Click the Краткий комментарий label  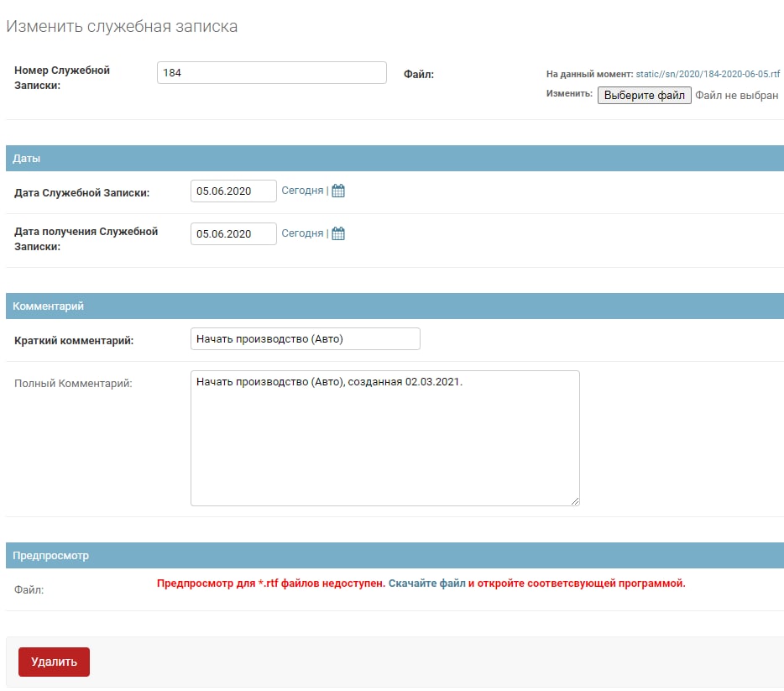pos(74,341)
